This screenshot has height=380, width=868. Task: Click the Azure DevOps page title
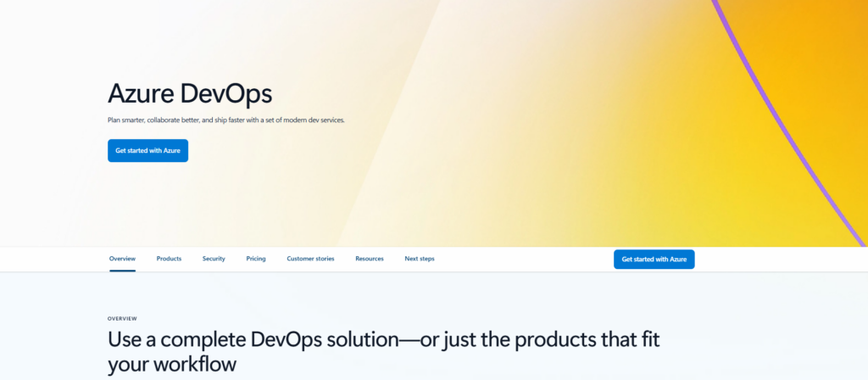click(190, 93)
